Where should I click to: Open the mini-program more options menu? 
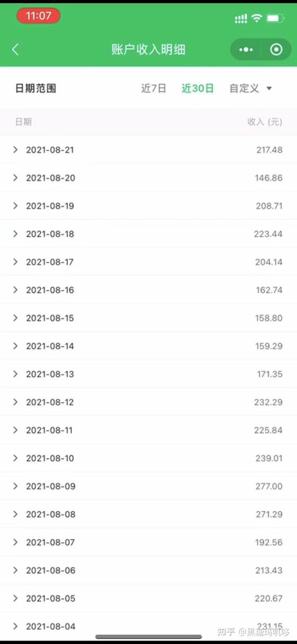point(246,50)
